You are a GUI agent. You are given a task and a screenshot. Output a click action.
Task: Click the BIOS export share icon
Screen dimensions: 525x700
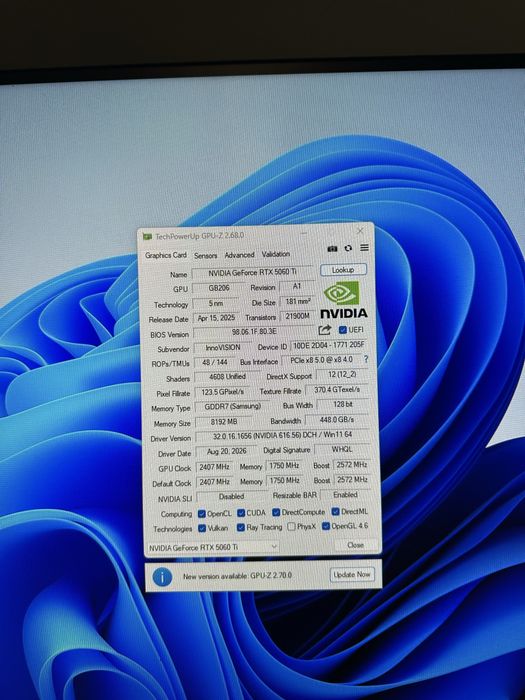325,330
